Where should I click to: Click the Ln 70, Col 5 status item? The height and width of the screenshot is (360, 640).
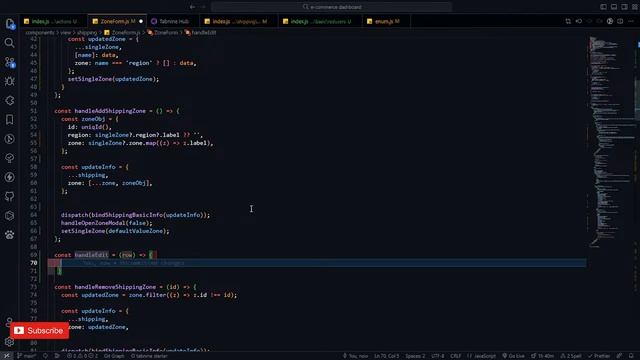387,356
